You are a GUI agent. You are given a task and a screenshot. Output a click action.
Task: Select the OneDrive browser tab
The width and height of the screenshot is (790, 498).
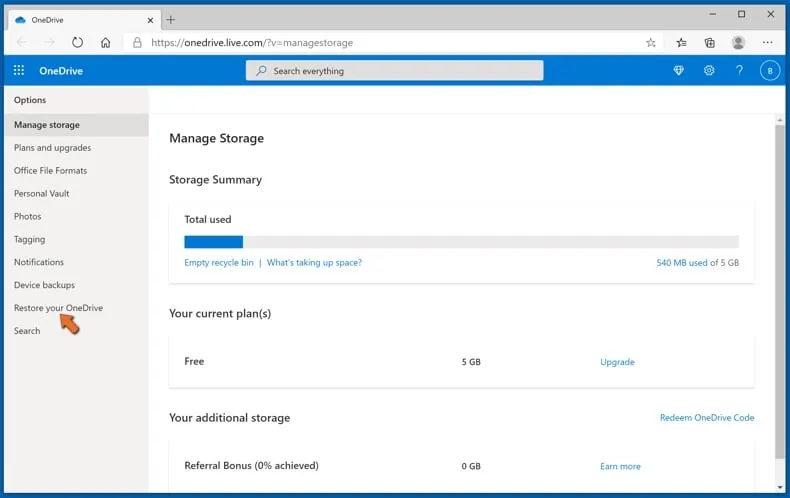[x=83, y=20]
